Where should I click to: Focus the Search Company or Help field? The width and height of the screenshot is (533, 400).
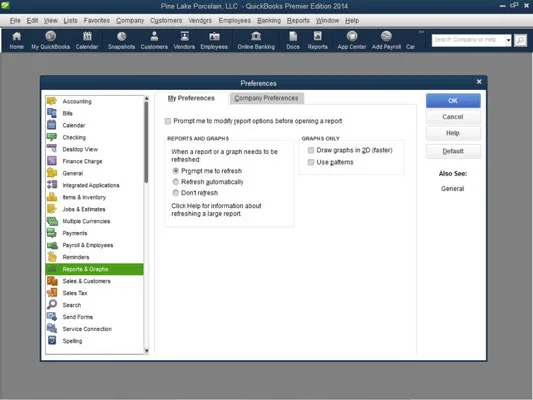point(468,40)
